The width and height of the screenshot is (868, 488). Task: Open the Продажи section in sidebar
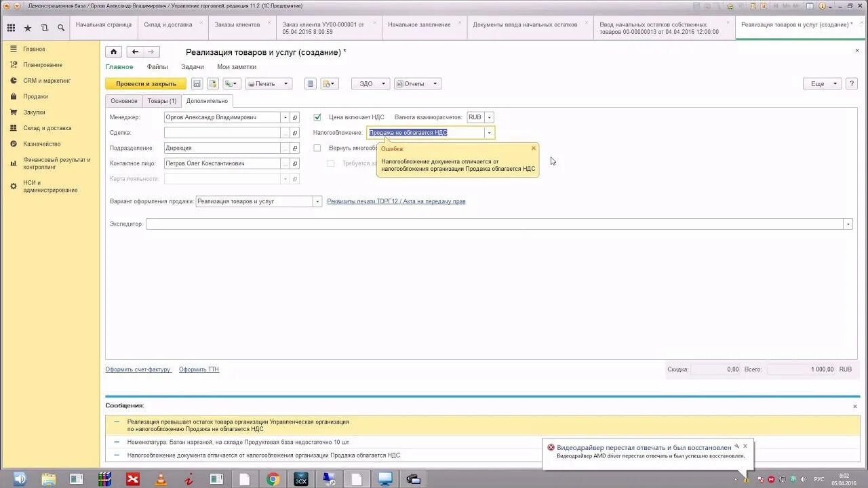(x=35, y=96)
